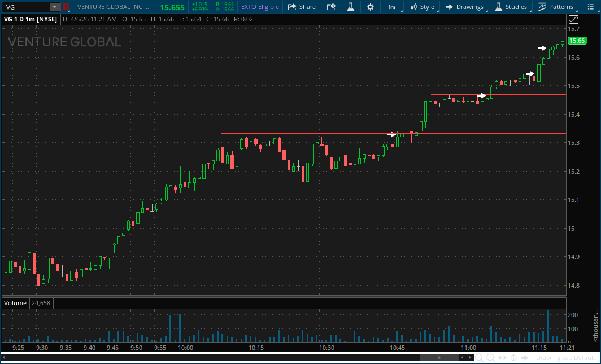Click the VENTURE GLOBAL INC company name
This screenshot has height=364, width=601.
(113, 7)
